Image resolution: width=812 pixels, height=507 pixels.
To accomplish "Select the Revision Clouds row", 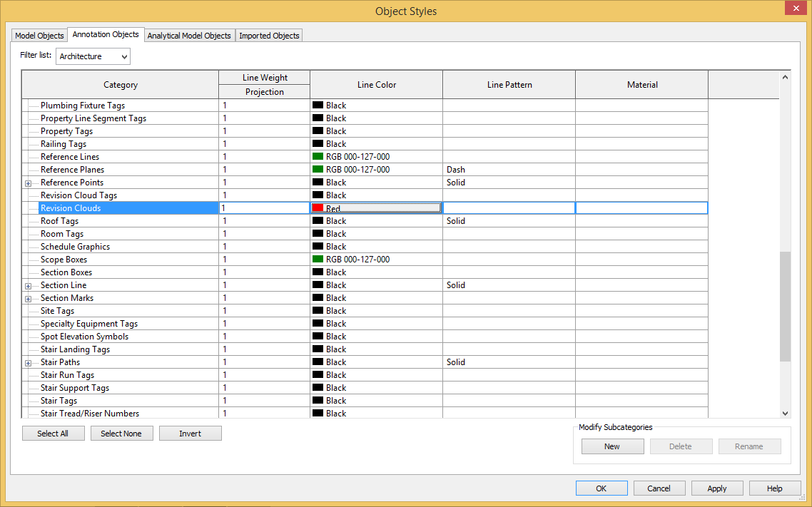I will (x=128, y=208).
